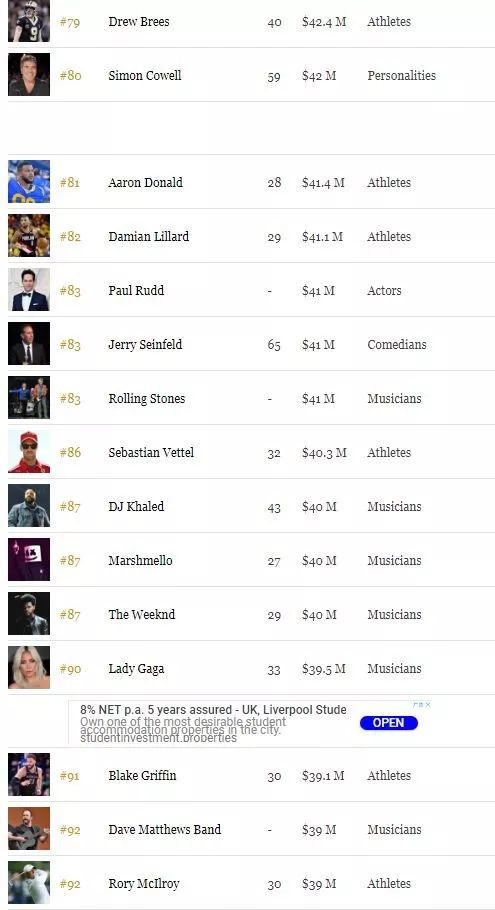The image size is (495, 910).
Task: Open Drew Brees thumbnail photo
Action: point(29,21)
